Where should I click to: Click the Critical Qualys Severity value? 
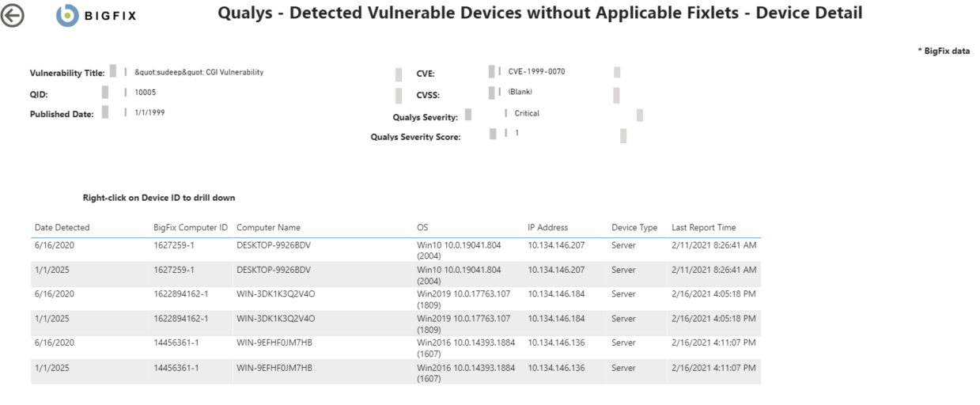coord(527,113)
